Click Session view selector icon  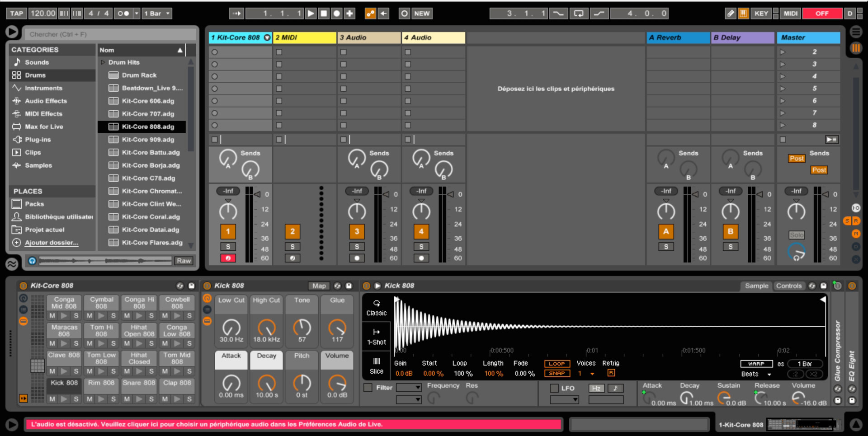tap(856, 48)
